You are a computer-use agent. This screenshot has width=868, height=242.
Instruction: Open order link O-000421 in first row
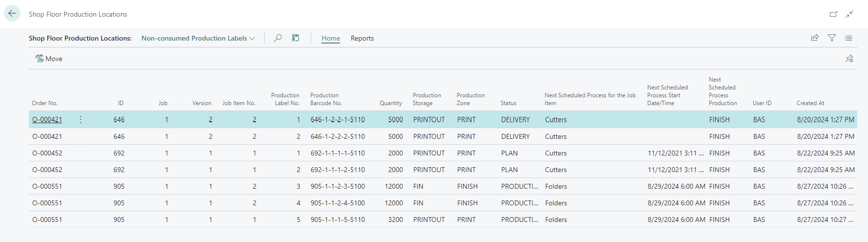47,119
